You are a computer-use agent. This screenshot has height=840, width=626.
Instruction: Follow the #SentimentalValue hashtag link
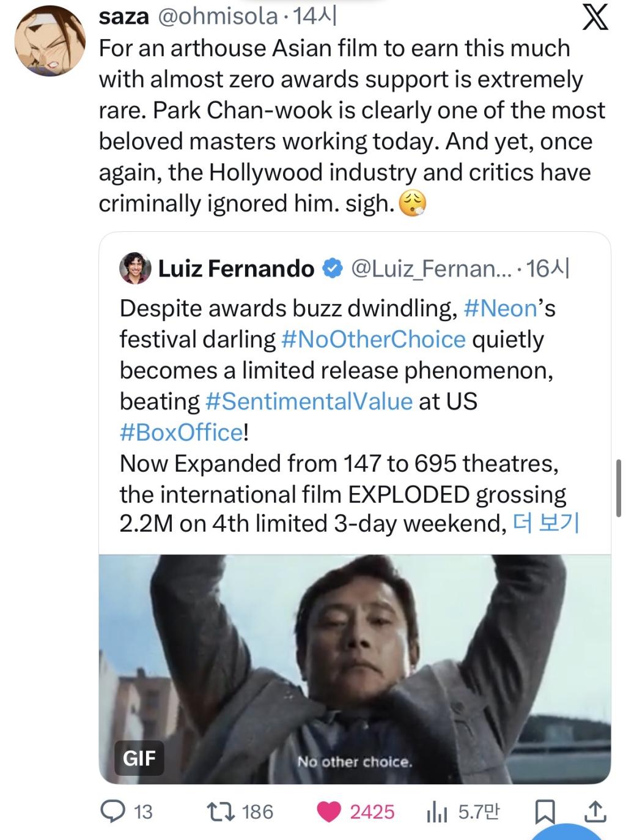coord(309,401)
